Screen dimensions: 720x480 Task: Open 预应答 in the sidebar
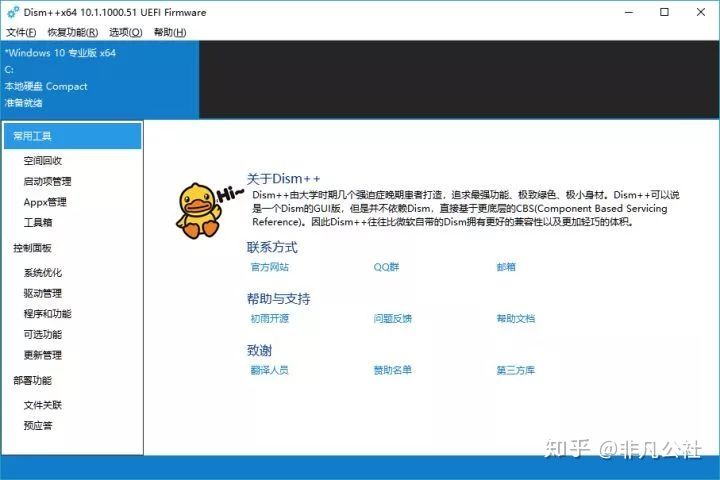pyautogui.click(x=38, y=426)
